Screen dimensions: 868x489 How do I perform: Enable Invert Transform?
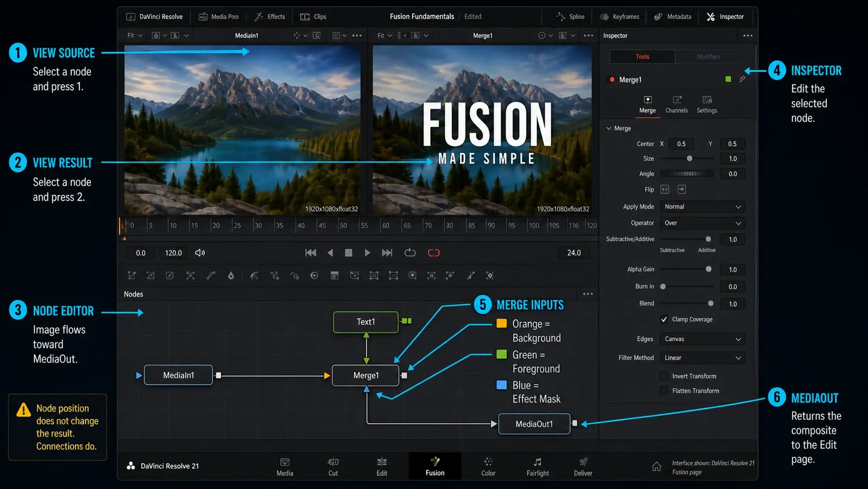click(664, 376)
